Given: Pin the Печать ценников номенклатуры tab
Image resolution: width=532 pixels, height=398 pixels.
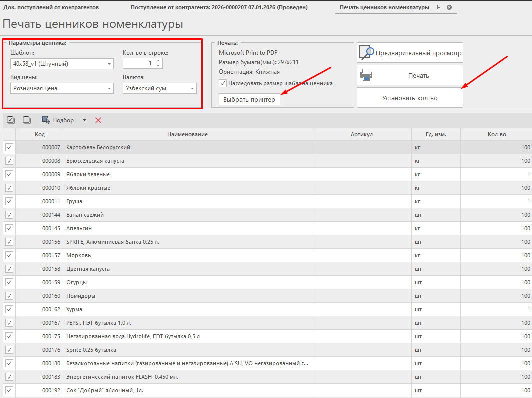Looking at the screenshot, I should 438,8.
